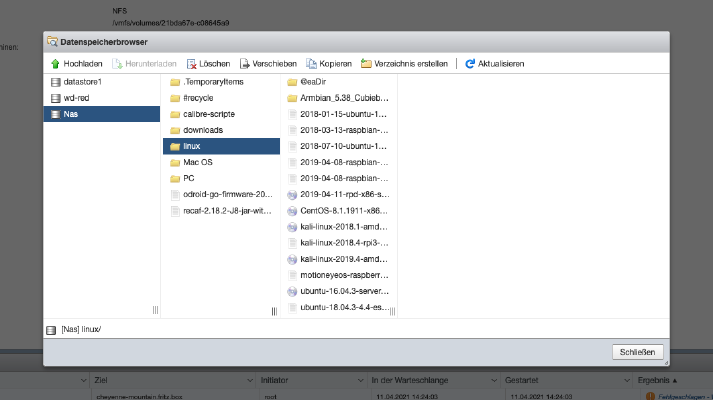This screenshot has width=713, height=400.
Task: Click CentOS-8.1.1911 ISO disc icon
Action: tap(292, 211)
